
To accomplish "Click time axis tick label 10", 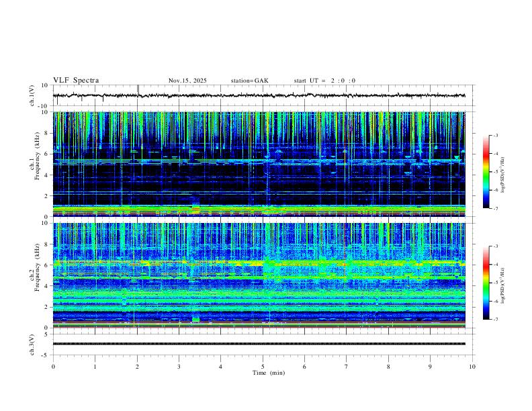I will pyautogui.click(x=472, y=367).
